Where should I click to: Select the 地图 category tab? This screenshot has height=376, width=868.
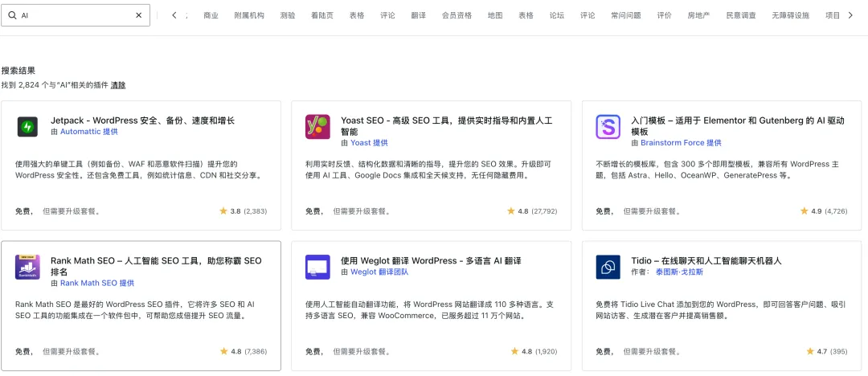(495, 15)
